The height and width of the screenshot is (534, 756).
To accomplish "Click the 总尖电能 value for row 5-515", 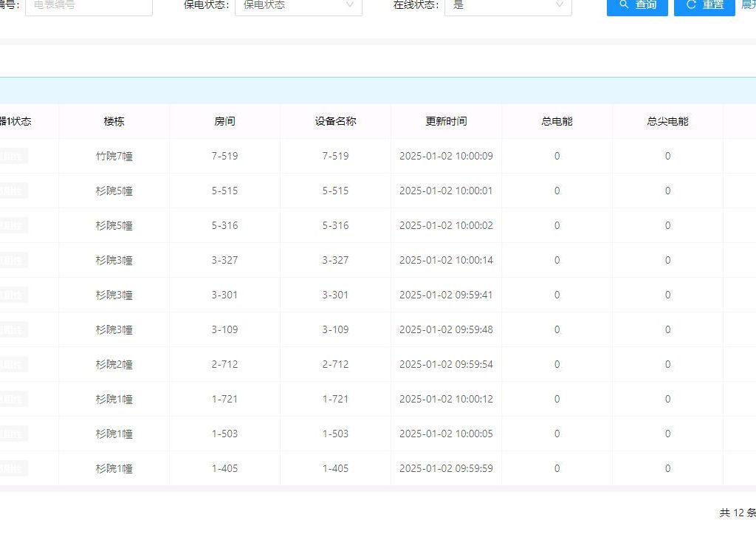I will 667,191.
